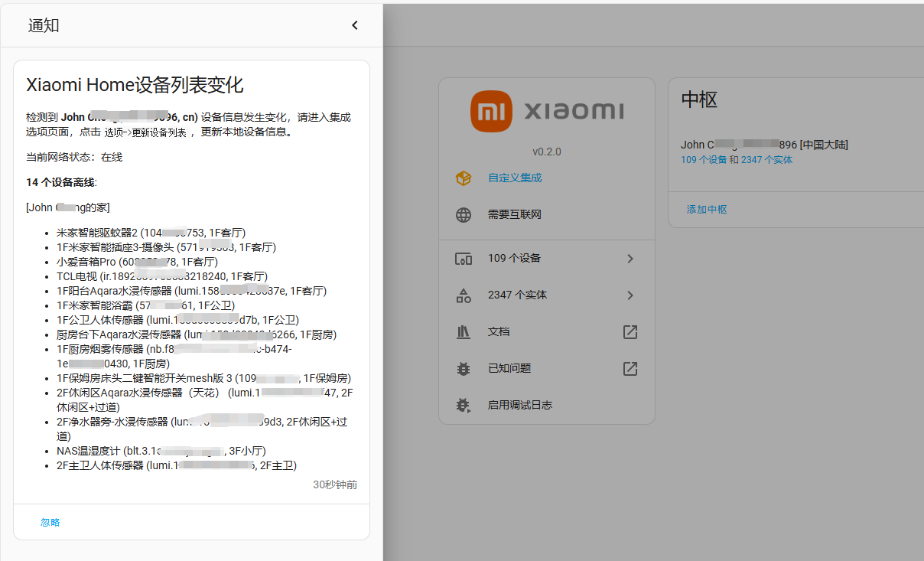Click the 1F厨房烟雾传感器 entry
Image resolution: width=924 pixels, height=561 pixels.
174,357
